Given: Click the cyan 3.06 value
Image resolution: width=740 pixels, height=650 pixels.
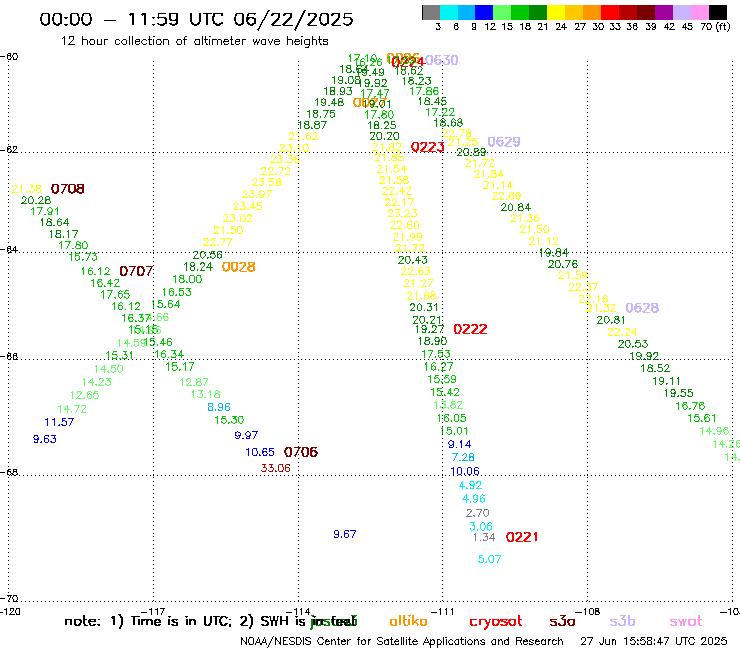Looking at the screenshot, I should coord(481,526).
